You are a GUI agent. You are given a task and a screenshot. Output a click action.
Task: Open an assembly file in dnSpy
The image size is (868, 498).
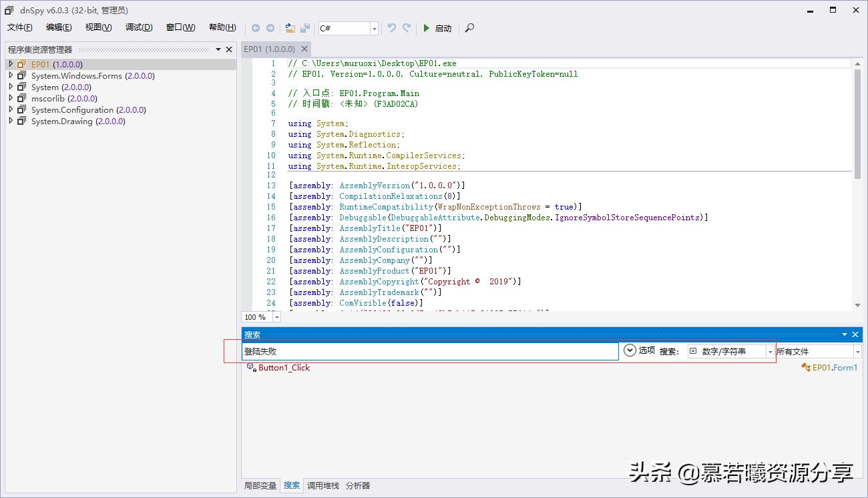(290, 28)
